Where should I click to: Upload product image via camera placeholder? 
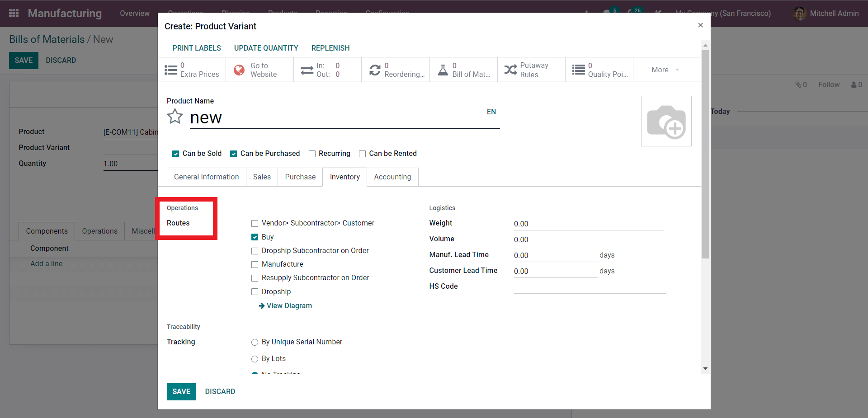click(x=666, y=121)
